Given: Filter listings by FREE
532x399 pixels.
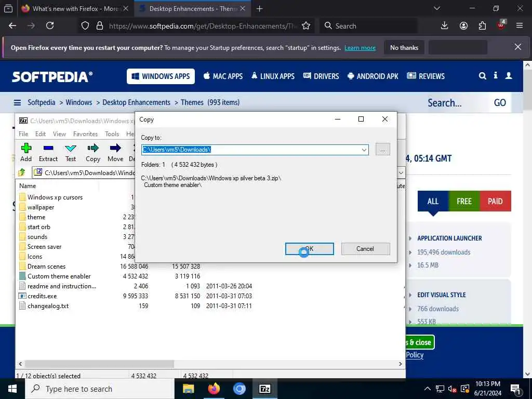Looking at the screenshot, I should (x=464, y=201).
